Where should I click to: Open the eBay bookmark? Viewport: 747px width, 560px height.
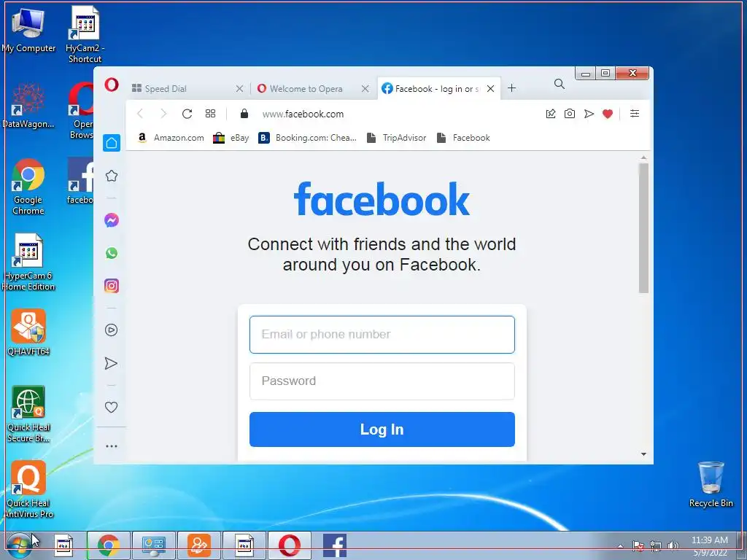(231, 138)
